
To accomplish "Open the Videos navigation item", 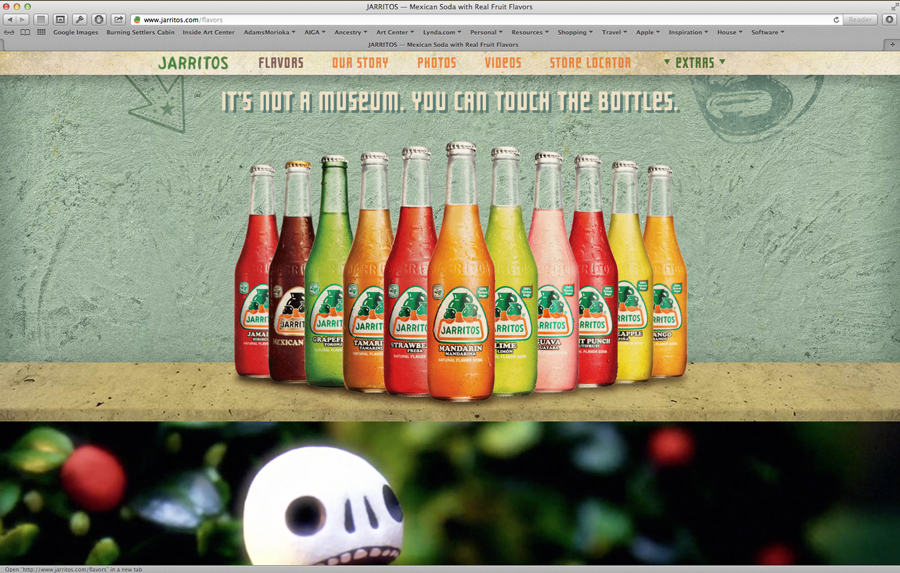I will tap(503, 63).
